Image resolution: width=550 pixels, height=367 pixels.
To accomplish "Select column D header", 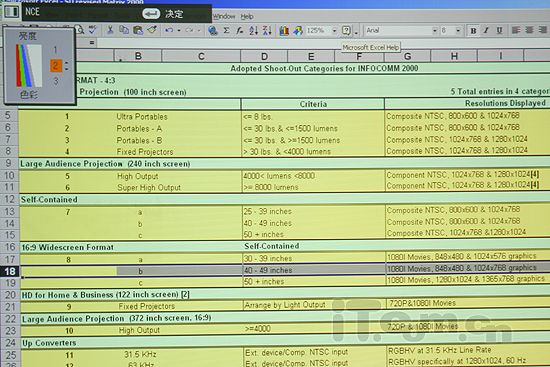I will click(264, 56).
